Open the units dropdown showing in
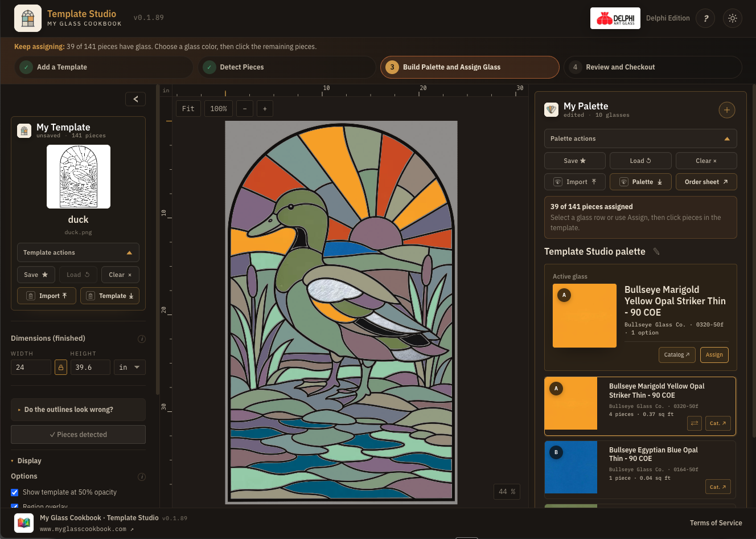Image resolution: width=756 pixels, height=539 pixels. pos(130,367)
